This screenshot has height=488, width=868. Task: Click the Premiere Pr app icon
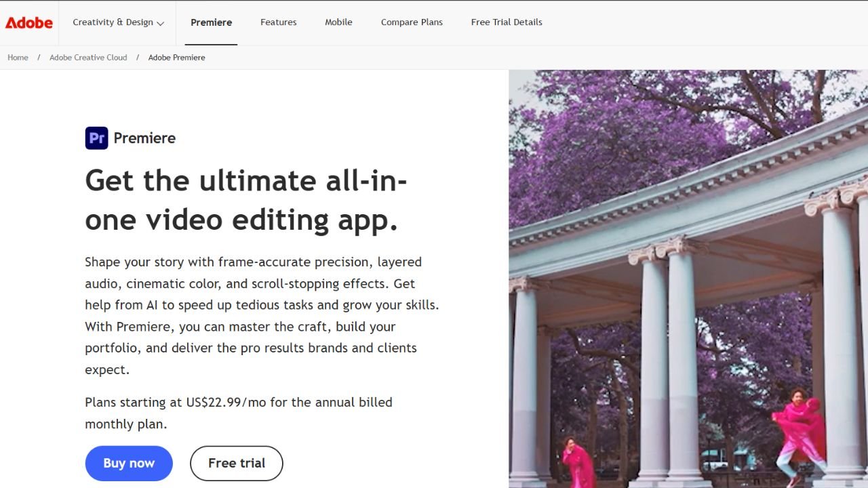(96, 138)
